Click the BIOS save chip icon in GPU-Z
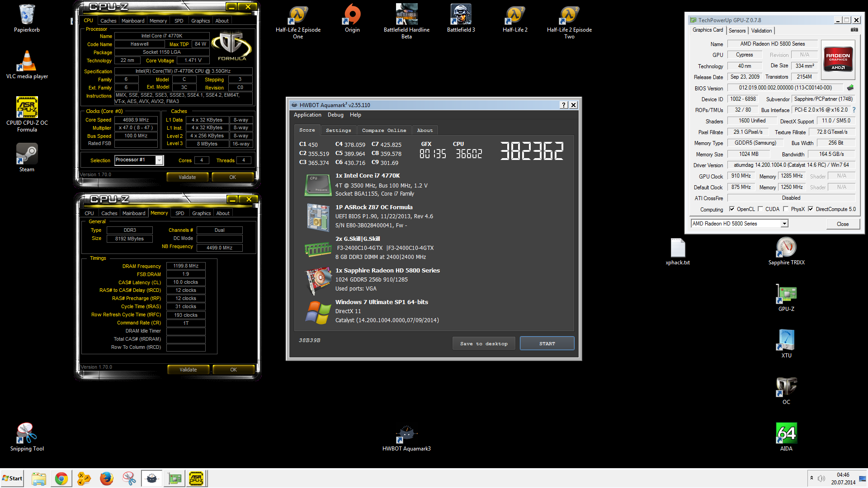The width and height of the screenshot is (868, 488). (850, 88)
